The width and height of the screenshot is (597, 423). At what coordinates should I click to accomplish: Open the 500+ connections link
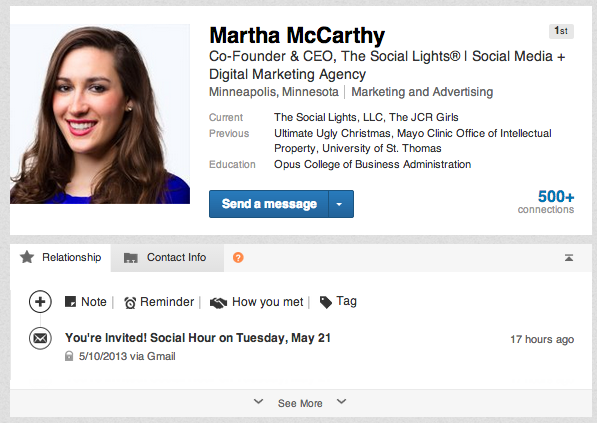(546, 202)
